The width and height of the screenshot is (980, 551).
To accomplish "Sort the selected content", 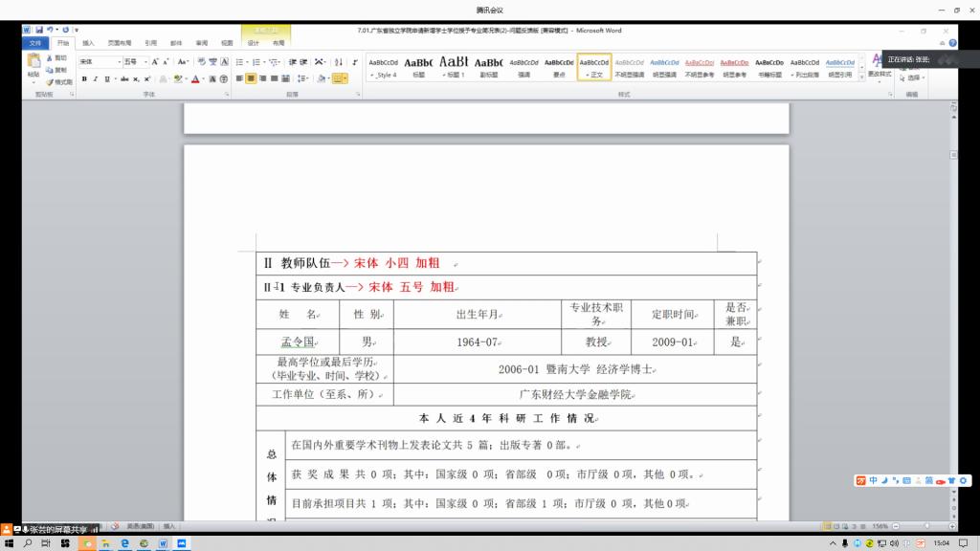I will click(338, 62).
